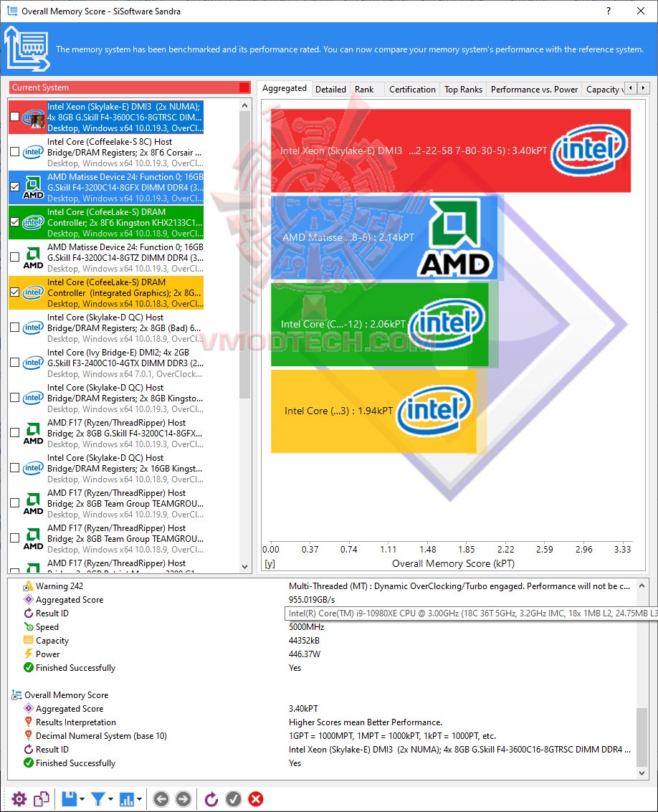Image resolution: width=658 pixels, height=812 pixels.
Task: Check the Intel Core Coffeelake-S 8C entry
Action: click(x=15, y=152)
